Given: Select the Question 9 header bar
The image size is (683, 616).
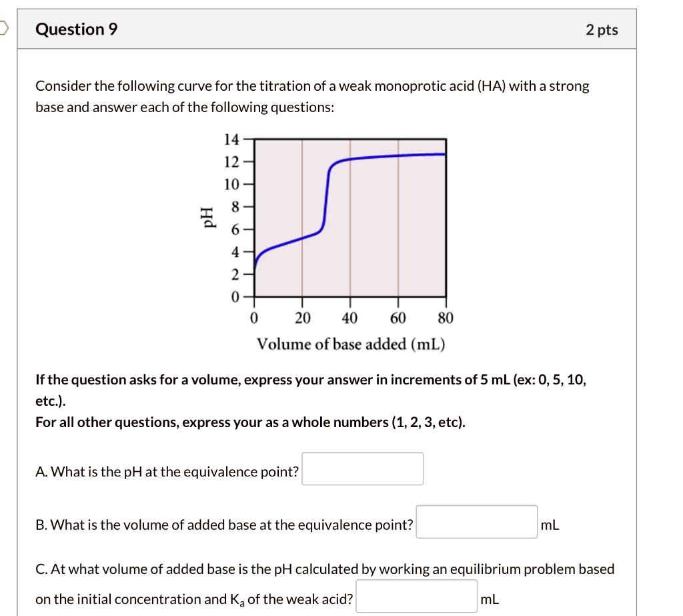Looking at the screenshot, I should [333, 29].
